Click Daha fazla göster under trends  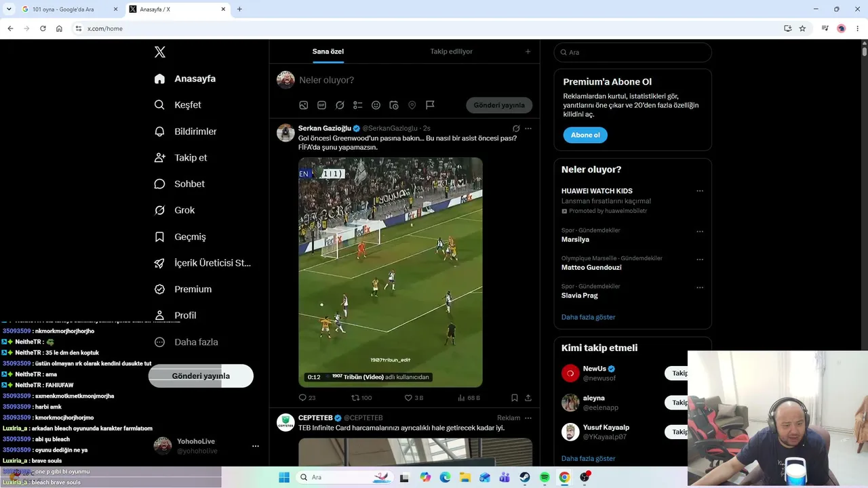tap(589, 317)
